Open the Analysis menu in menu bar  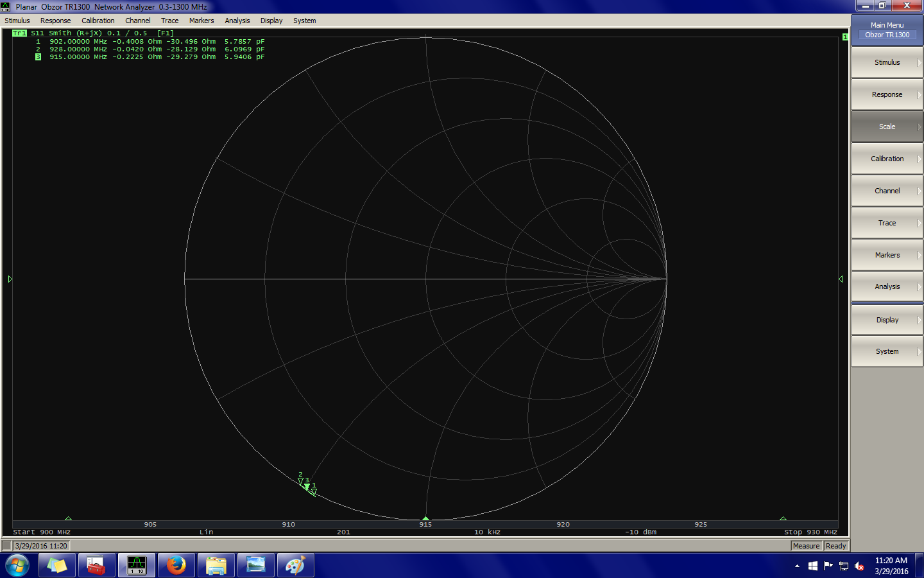(x=237, y=21)
